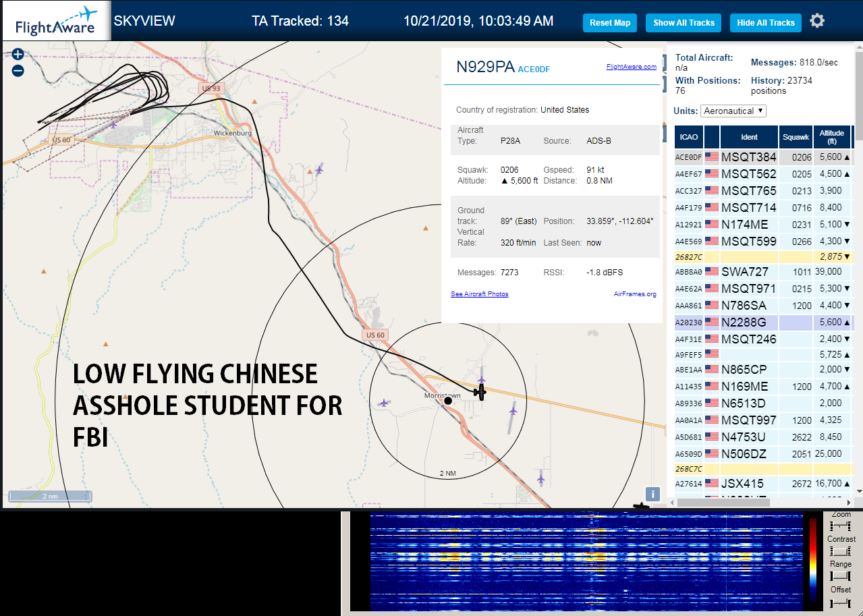
Task: Sort by the Altitude (ft) column header
Action: coord(833,137)
